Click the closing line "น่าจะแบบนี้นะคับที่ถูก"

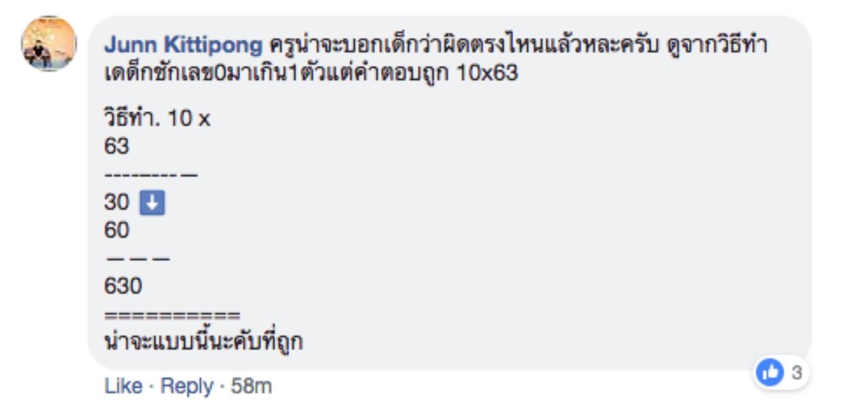coord(203,342)
